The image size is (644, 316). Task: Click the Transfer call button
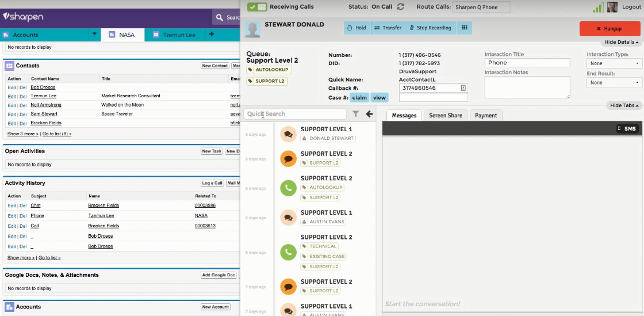coord(388,28)
